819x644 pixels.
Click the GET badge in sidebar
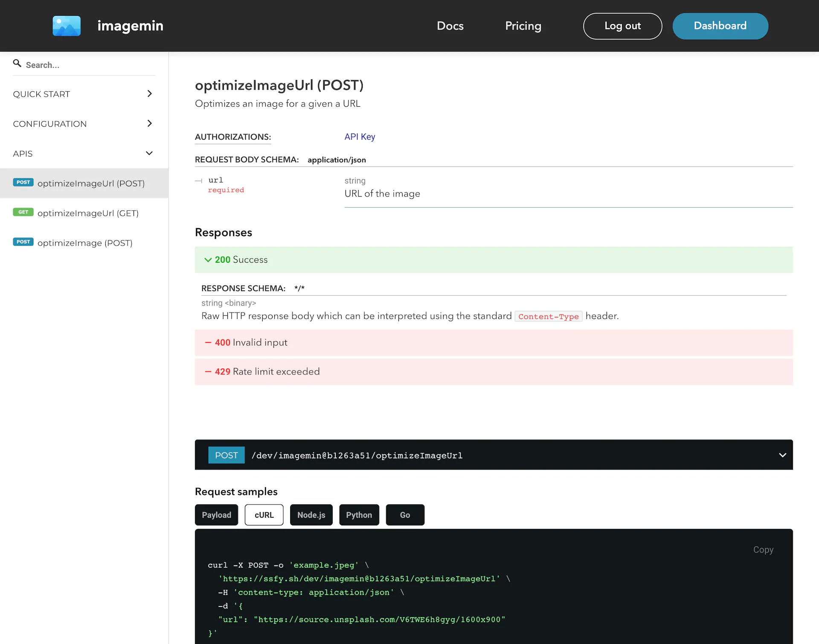23,212
